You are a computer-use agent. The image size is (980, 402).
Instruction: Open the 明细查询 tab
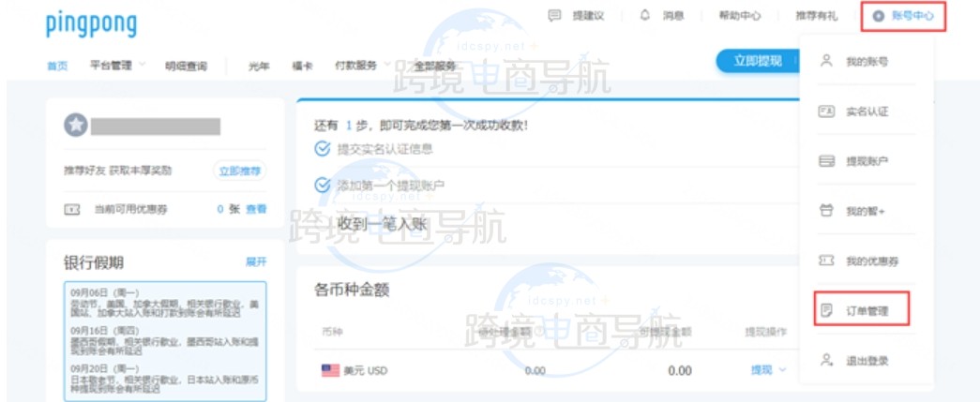(x=186, y=66)
